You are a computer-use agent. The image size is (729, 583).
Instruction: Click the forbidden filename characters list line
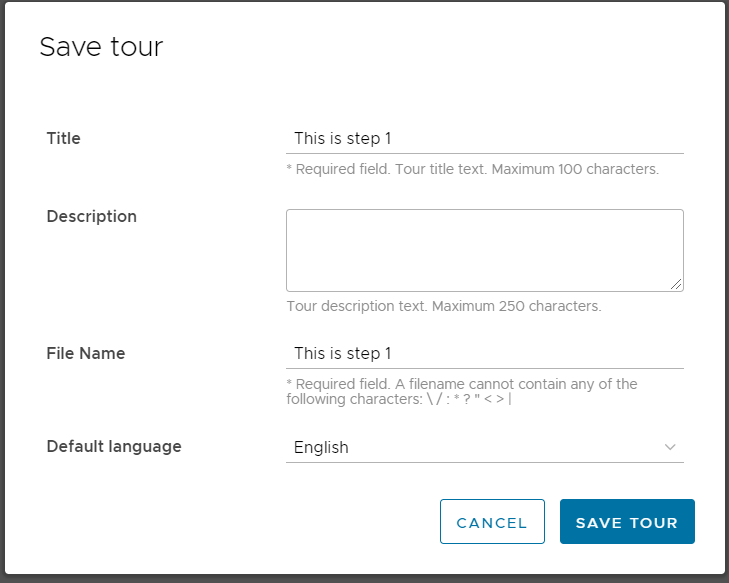[x=399, y=399]
